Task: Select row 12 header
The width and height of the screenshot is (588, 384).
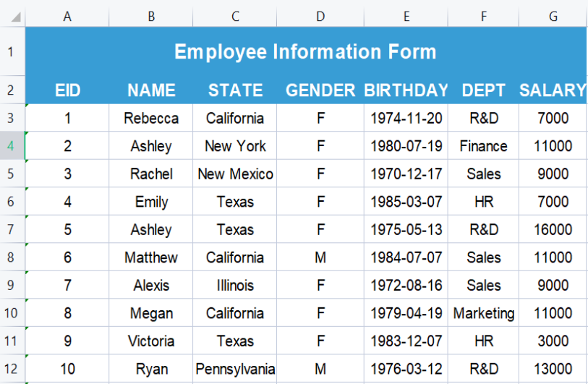Action: click(11, 369)
